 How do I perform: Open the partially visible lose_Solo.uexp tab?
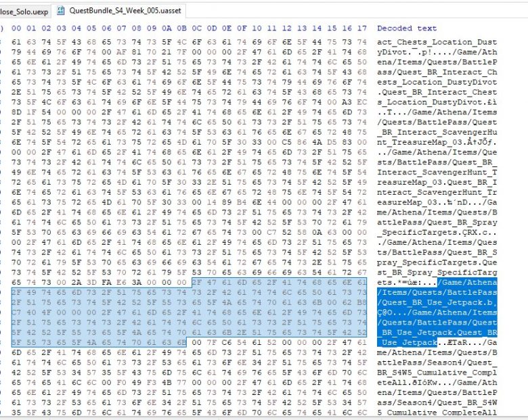click(24, 11)
